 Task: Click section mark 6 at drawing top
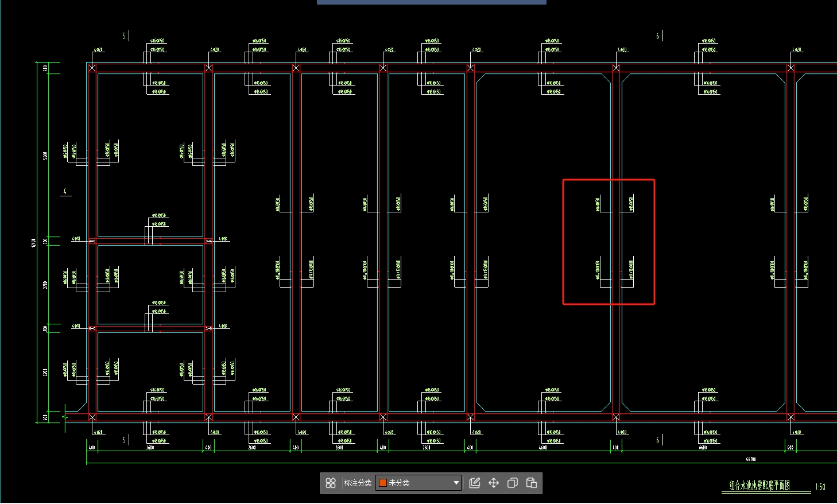pos(658,36)
